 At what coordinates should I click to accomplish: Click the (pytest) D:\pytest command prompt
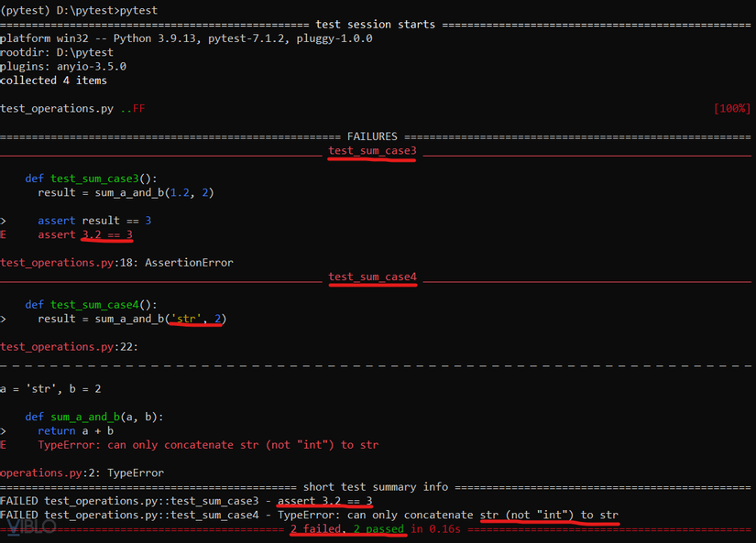coord(78,10)
